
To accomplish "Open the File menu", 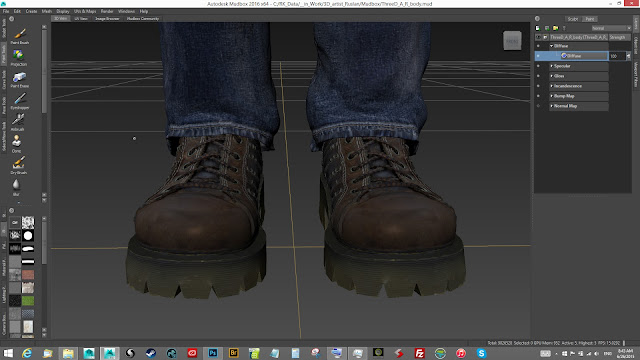I will (6, 11).
